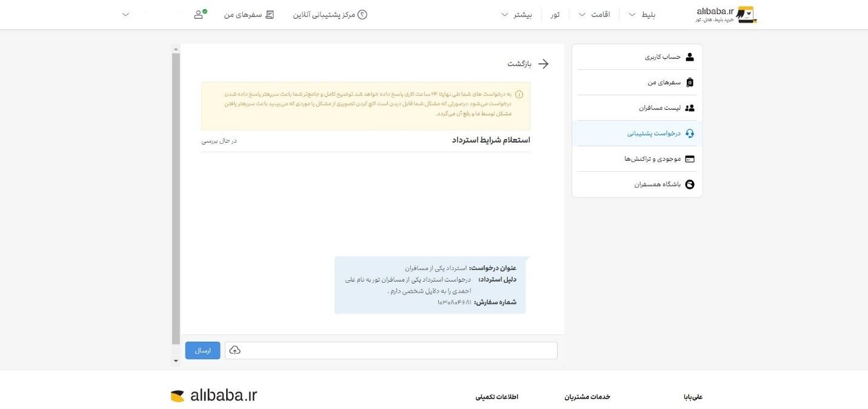Open the user profile icon in header
Viewport: 868px width, 409px height.
pyautogui.click(x=199, y=14)
